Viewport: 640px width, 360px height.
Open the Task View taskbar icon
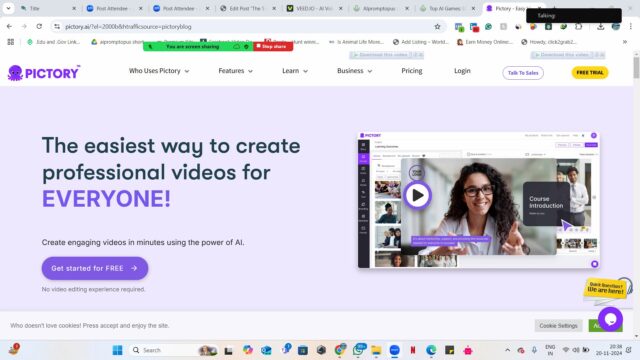point(229,350)
